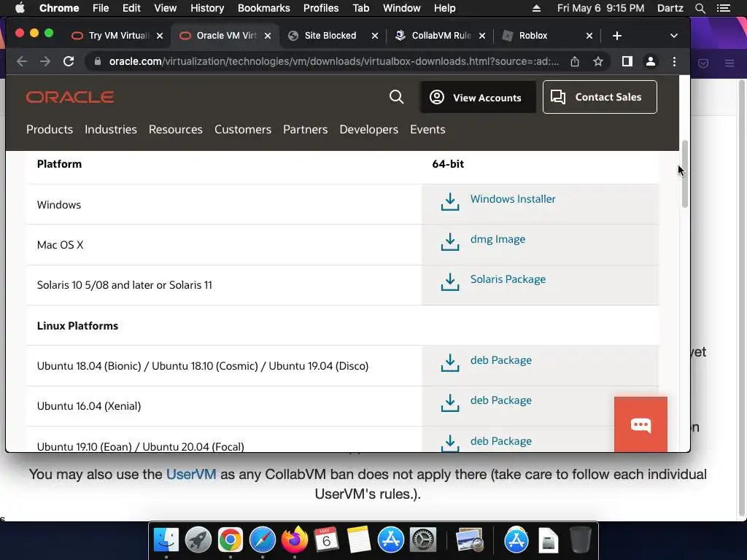
Task: Click download icon beside Windows Installer
Action: tap(449, 202)
